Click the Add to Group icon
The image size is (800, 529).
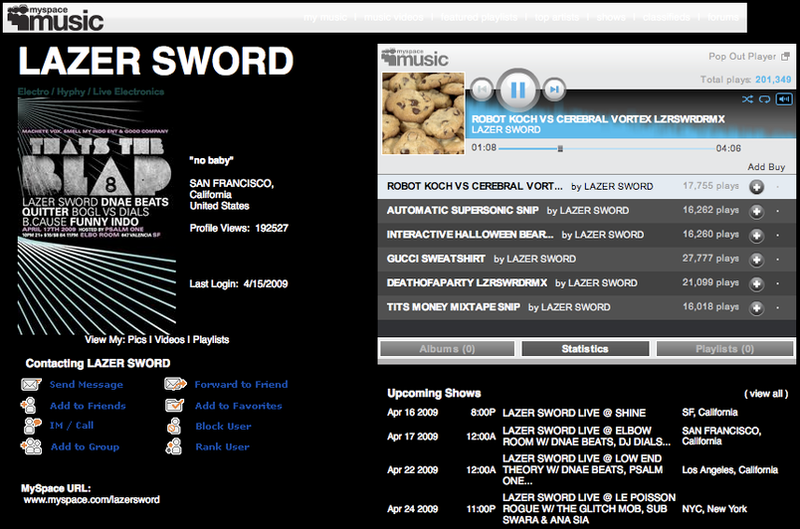tap(31, 446)
